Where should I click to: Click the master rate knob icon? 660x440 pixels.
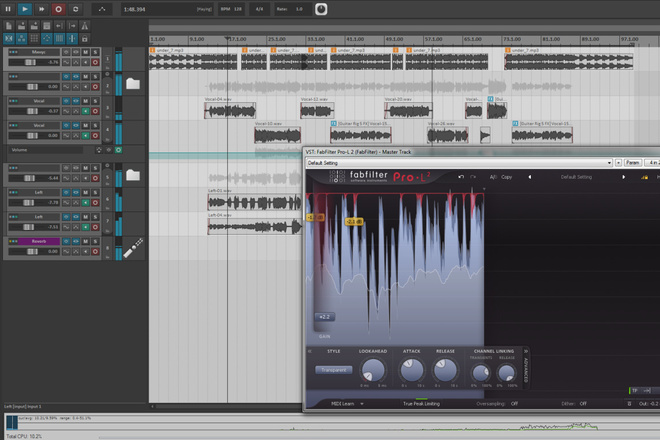(x=321, y=9)
